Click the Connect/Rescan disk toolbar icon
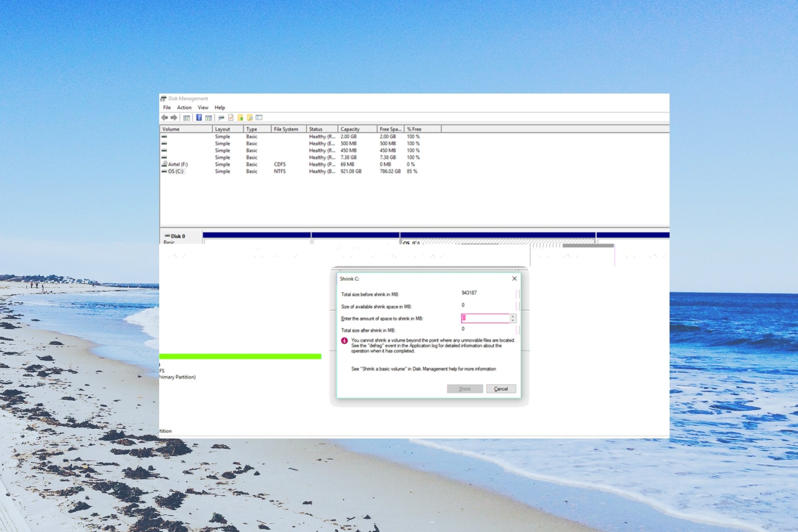Image resolution: width=798 pixels, height=532 pixels. [221, 118]
